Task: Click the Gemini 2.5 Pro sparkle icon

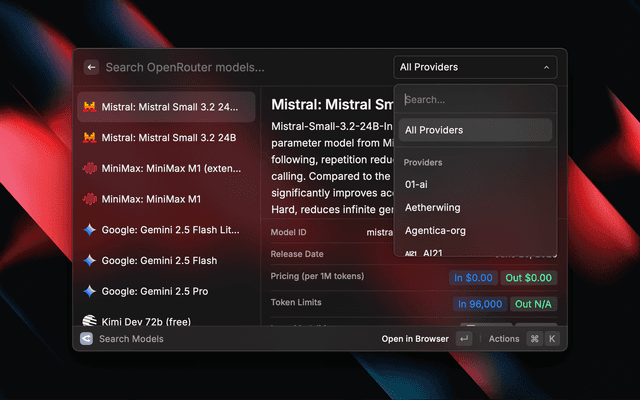Action: click(90, 291)
